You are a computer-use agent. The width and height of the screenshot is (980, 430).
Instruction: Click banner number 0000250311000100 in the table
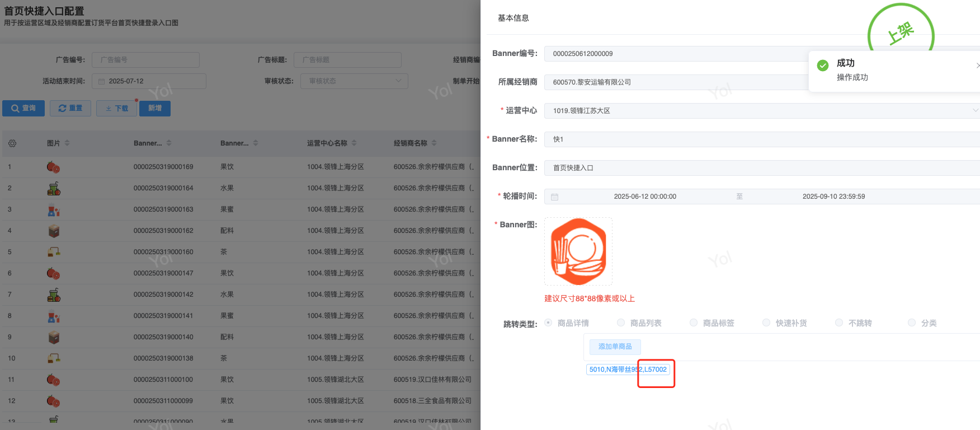[163, 380]
